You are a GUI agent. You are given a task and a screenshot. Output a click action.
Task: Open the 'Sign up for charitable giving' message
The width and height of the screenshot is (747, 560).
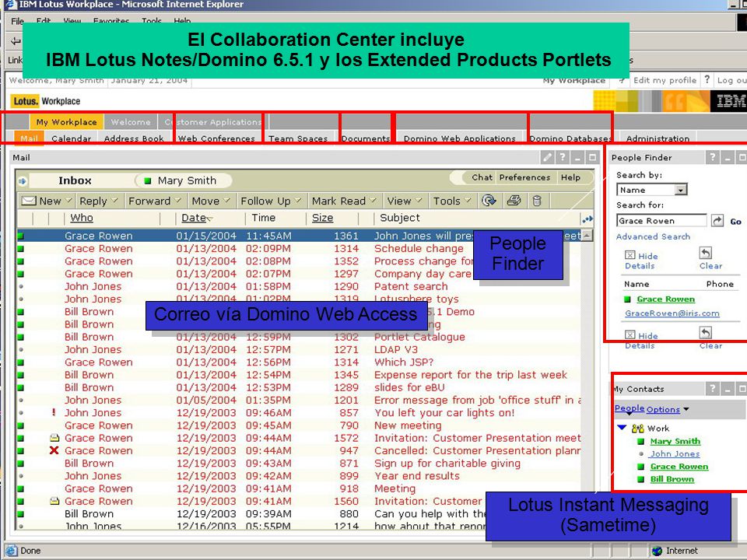tap(299, 464)
